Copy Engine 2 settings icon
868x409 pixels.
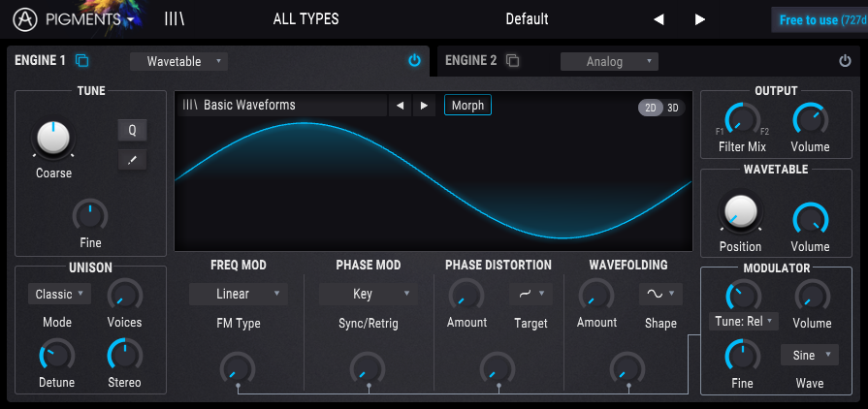pyautogui.click(x=513, y=61)
